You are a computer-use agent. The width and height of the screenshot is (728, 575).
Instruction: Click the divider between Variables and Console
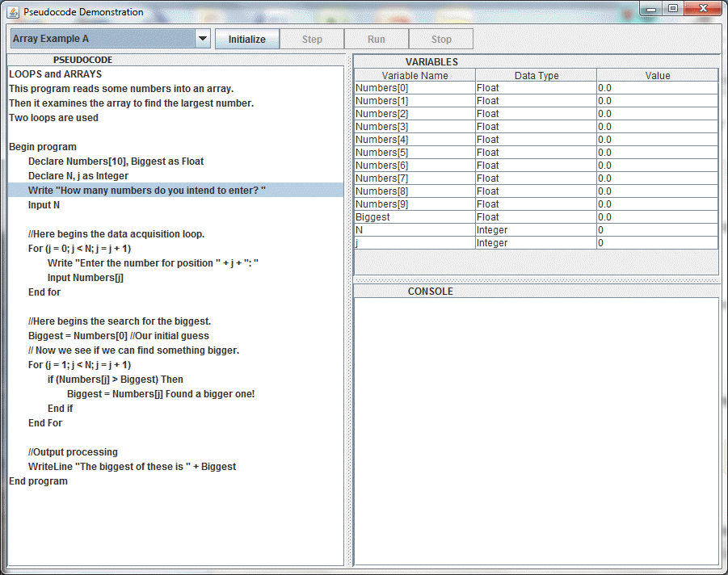[536, 279]
